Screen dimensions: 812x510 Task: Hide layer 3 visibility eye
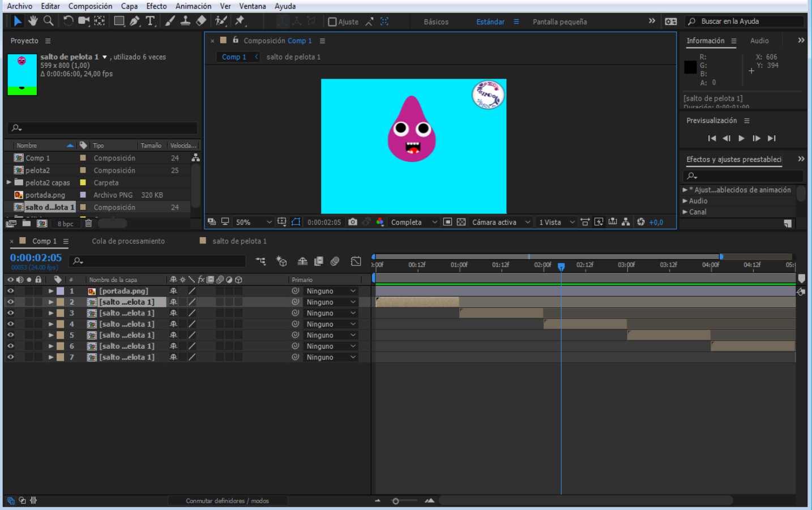coord(10,313)
